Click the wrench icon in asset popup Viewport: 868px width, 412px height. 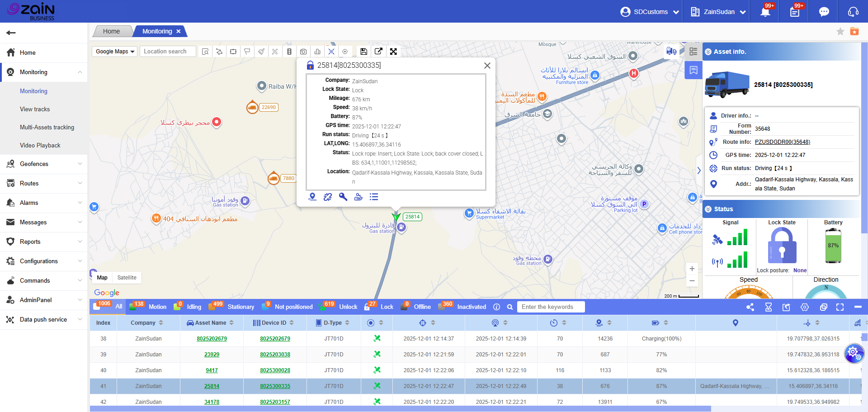343,197
